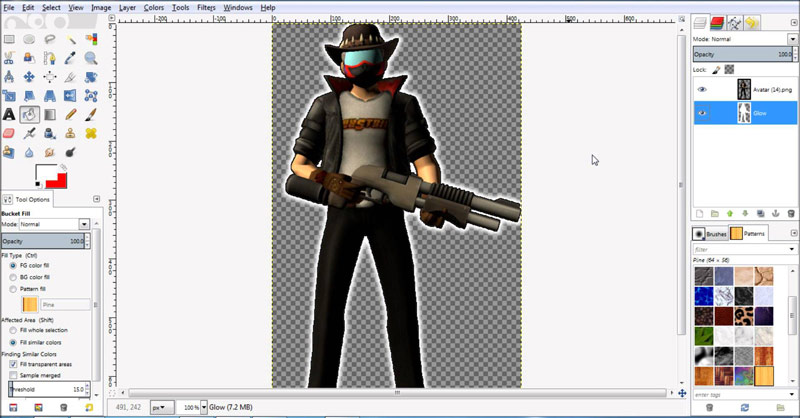Select the Rectangle Select tool
The image size is (800, 418).
tap(9, 39)
